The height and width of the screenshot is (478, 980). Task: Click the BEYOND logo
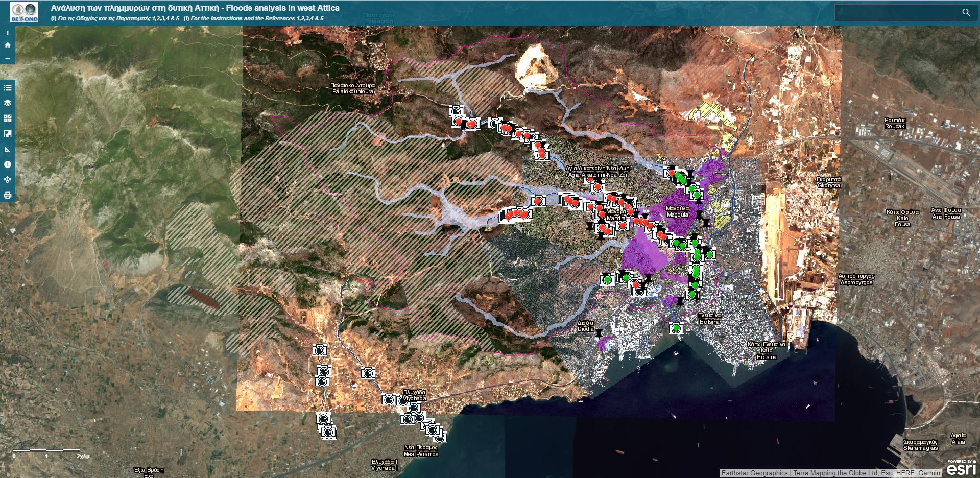click(x=24, y=12)
